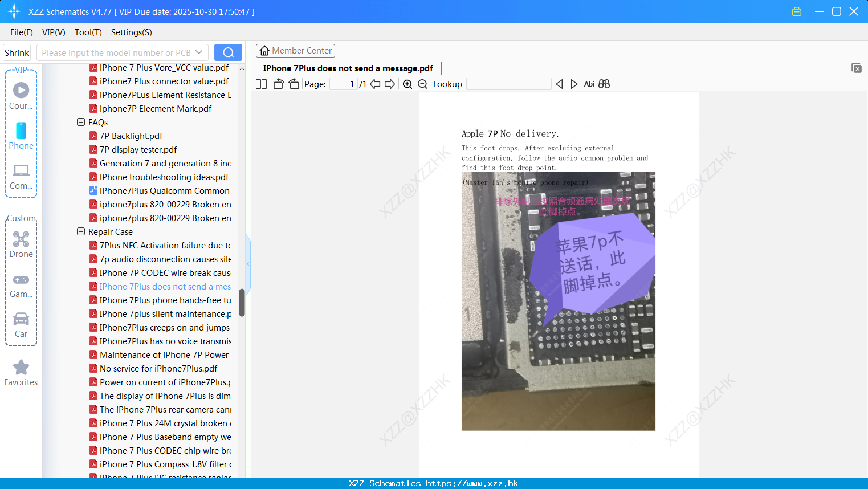The image size is (868, 489).
Task: Open the Tool(T) menu
Action: coord(88,32)
